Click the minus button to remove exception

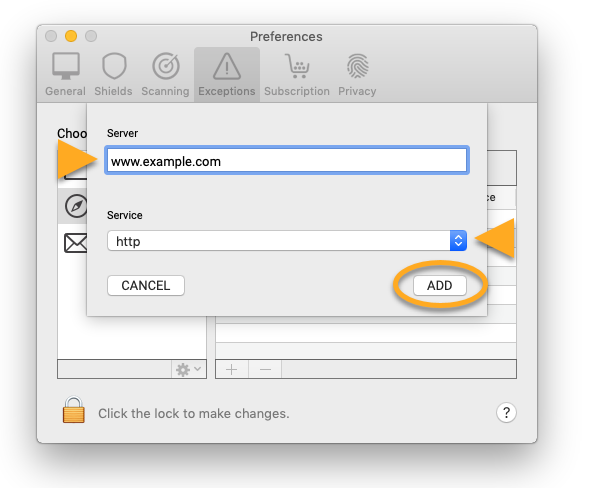click(x=265, y=369)
